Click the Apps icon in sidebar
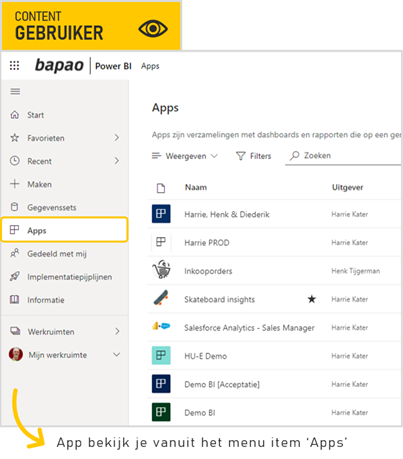The height and width of the screenshot is (459, 403). pyautogui.click(x=14, y=230)
